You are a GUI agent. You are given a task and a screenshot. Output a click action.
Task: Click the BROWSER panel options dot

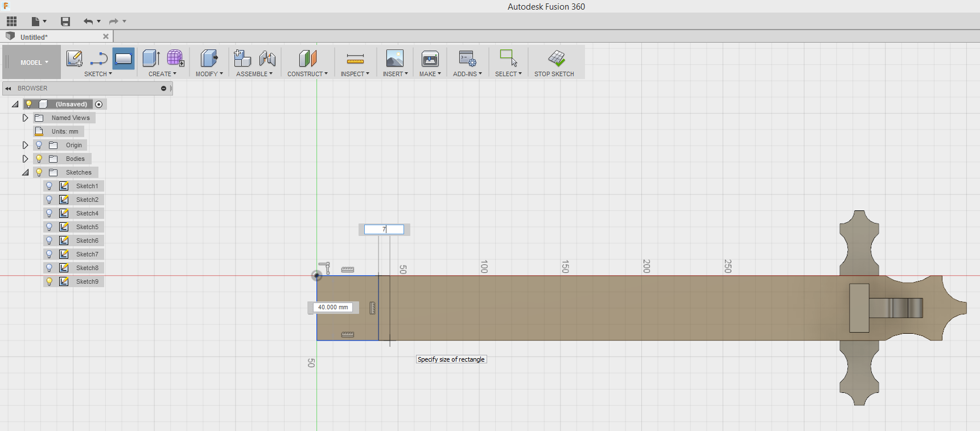163,88
